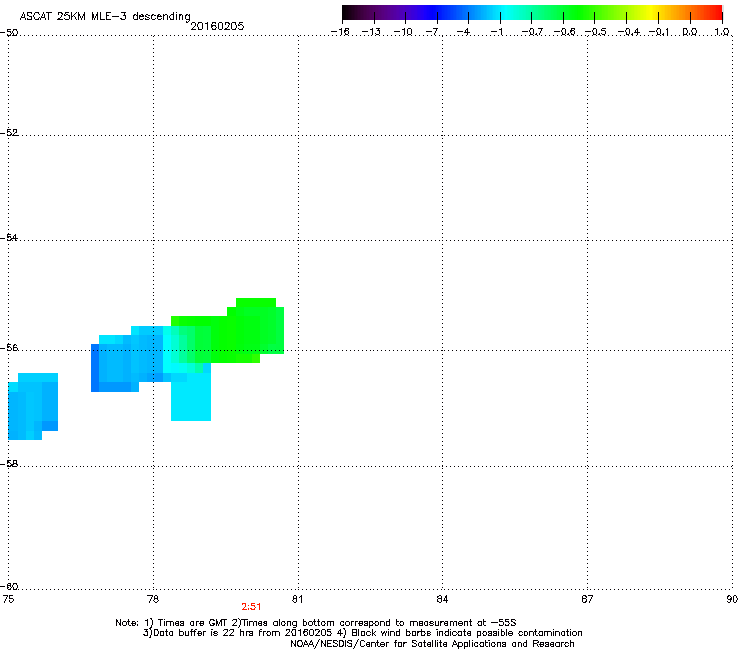
Task: Click the -0.7 value on the color scale
Action: click(x=532, y=32)
